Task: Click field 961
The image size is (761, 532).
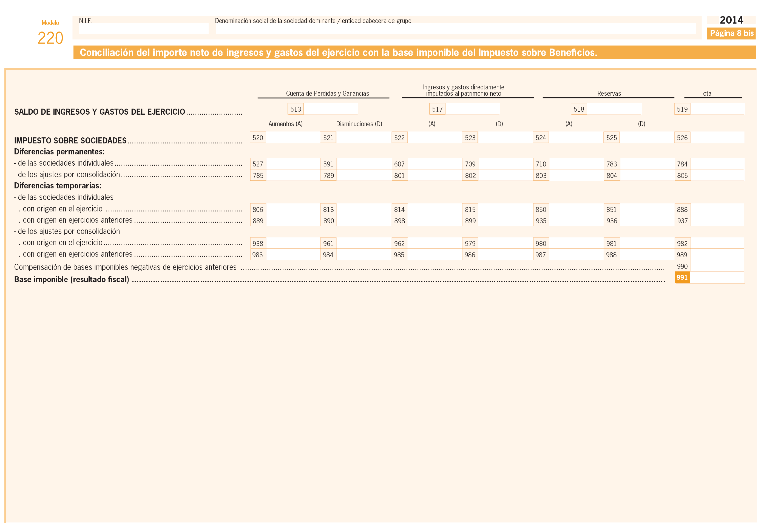Action: 364,243
